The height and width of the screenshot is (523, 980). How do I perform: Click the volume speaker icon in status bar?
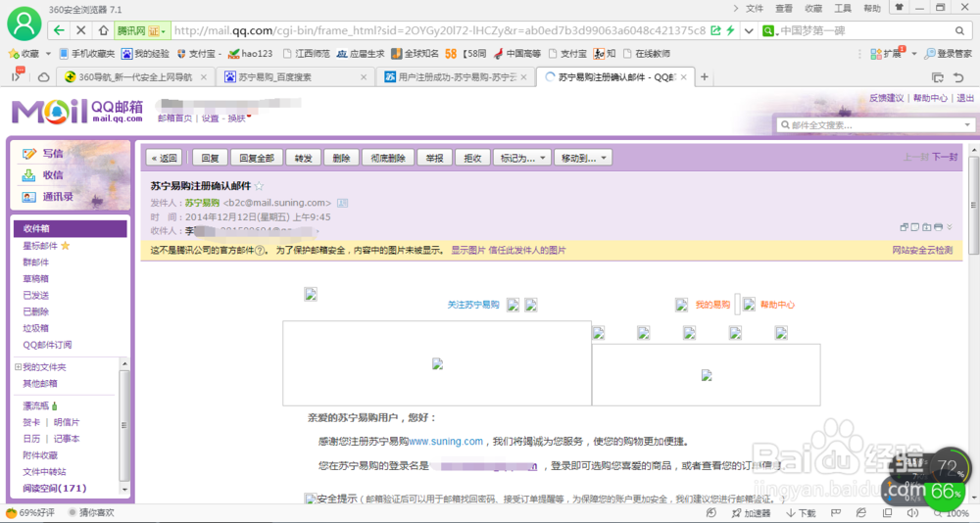click(912, 513)
